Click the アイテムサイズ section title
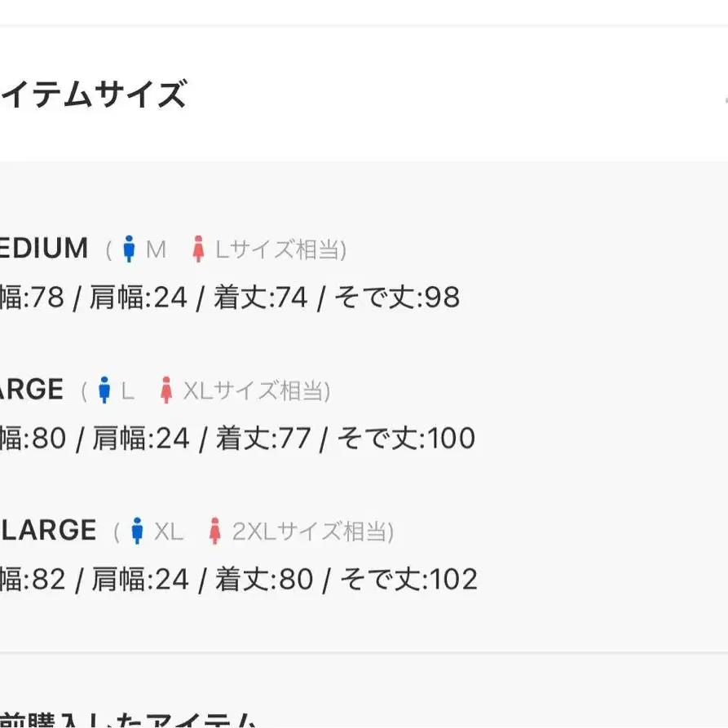The height and width of the screenshot is (728, 728). pyautogui.click(x=93, y=94)
